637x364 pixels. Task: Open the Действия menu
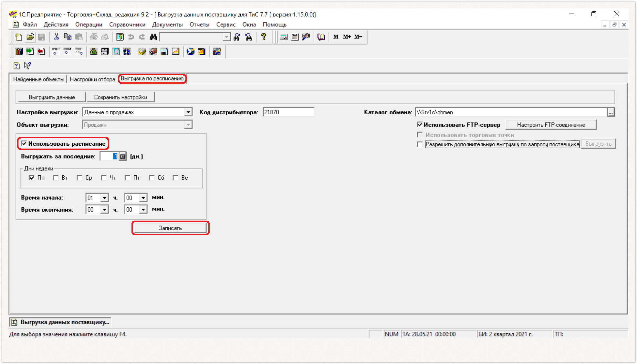coord(56,25)
